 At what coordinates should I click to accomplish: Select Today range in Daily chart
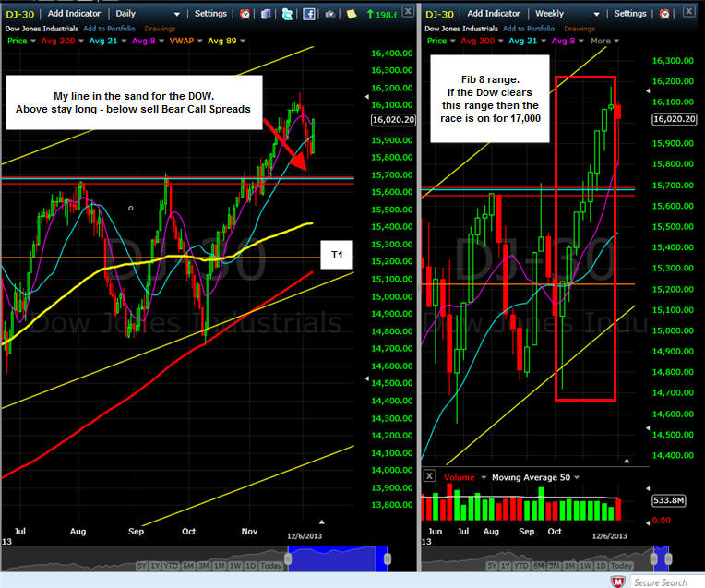tap(271, 566)
